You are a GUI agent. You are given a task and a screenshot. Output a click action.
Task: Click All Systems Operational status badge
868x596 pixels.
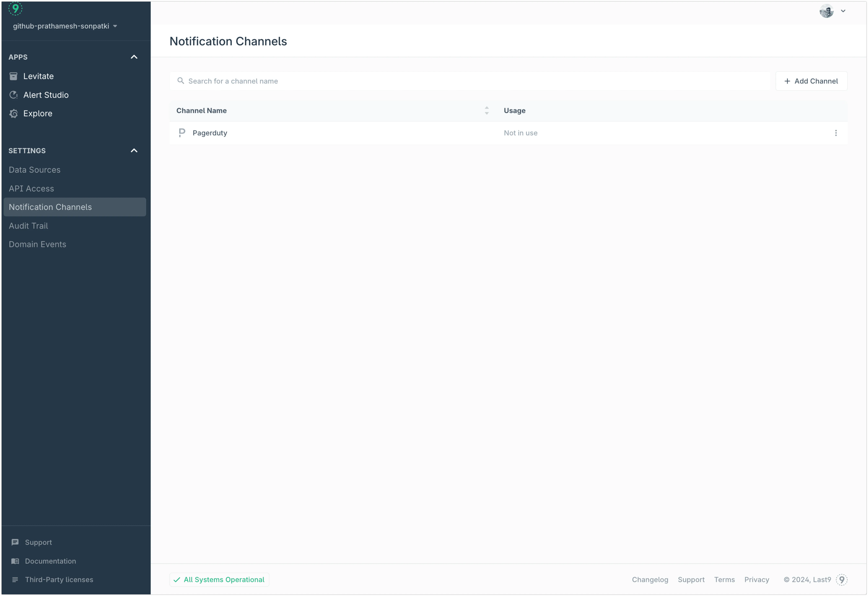pyautogui.click(x=219, y=580)
